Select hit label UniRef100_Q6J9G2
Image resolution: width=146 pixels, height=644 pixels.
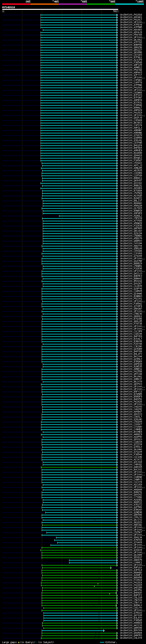coord(131,40)
